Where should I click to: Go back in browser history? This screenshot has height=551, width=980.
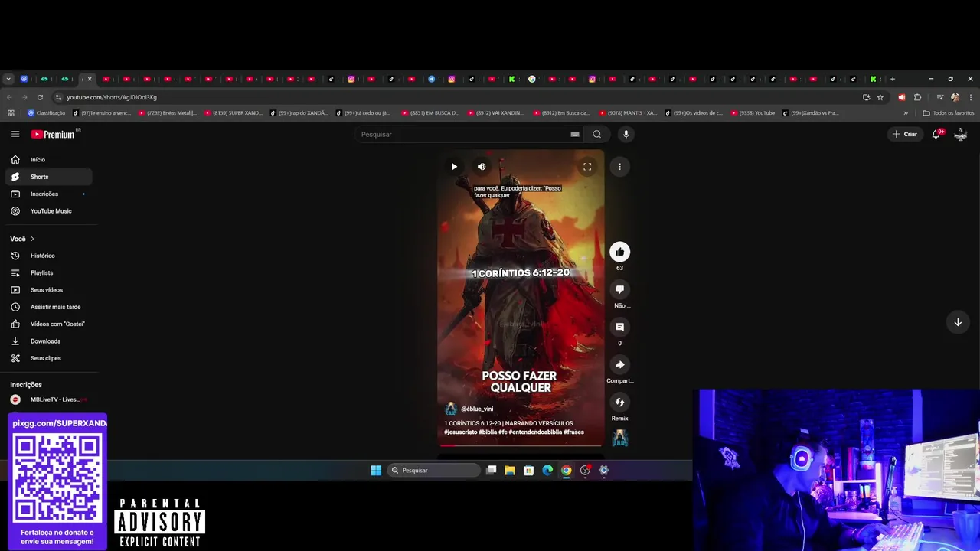(x=9, y=97)
